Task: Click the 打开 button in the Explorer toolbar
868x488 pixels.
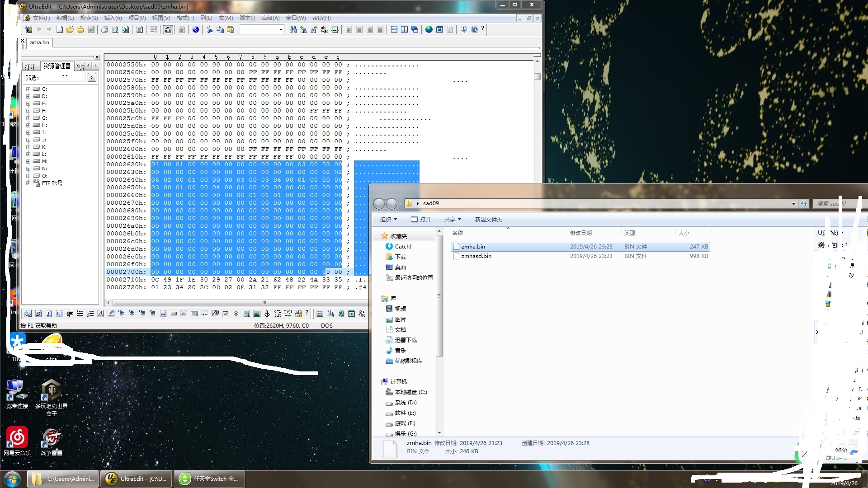Action: coord(421,220)
